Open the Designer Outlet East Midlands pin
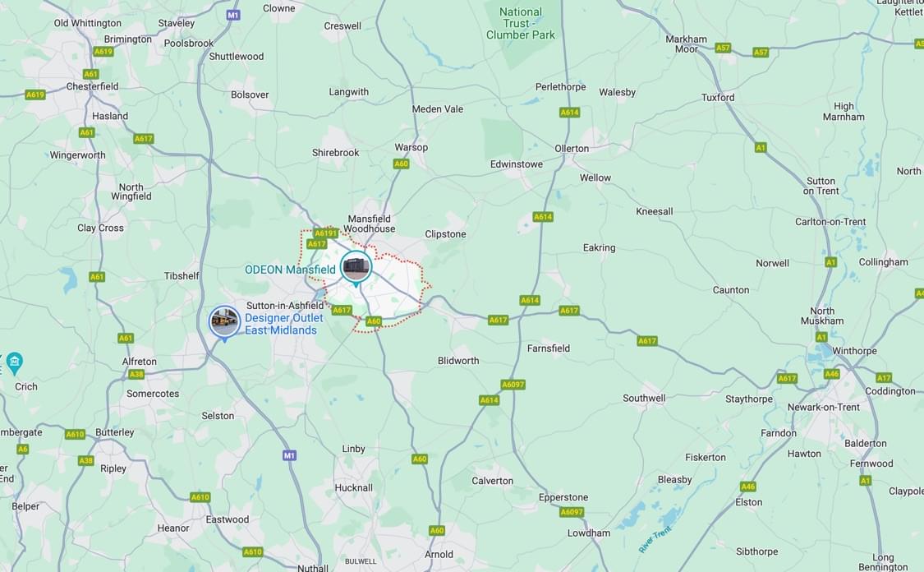This screenshot has width=924, height=572. point(224,322)
